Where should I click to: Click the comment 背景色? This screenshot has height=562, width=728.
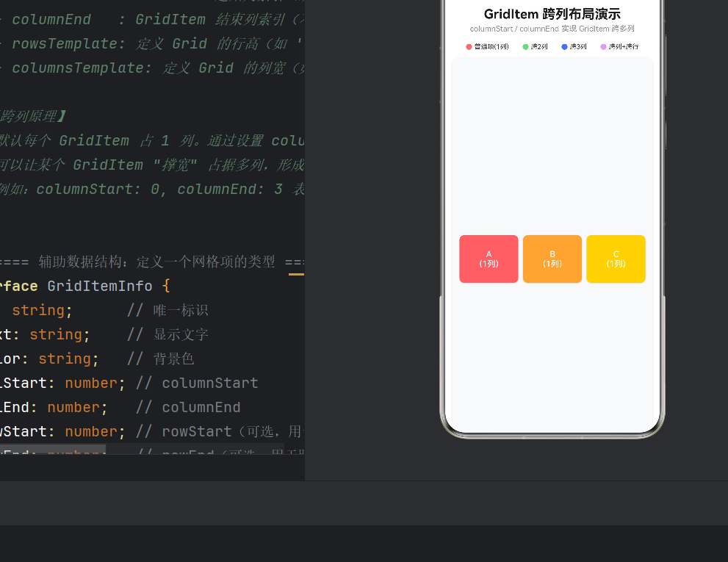[173, 359]
